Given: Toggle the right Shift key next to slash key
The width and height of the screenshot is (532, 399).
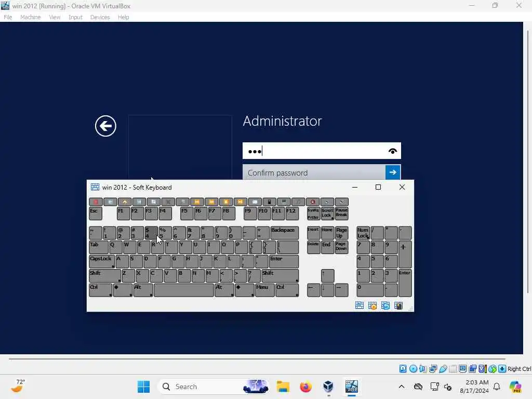Looking at the screenshot, I should point(280,276).
